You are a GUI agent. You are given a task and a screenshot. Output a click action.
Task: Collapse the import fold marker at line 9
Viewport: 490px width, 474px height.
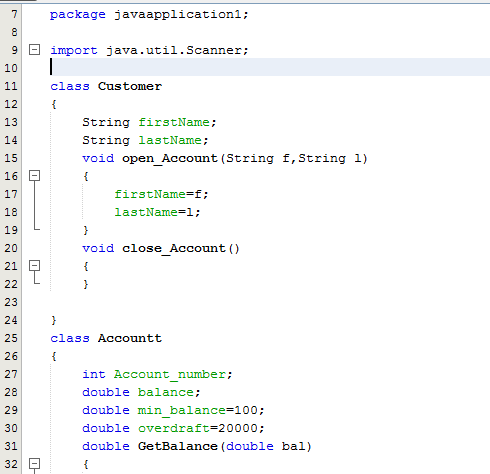point(34,50)
